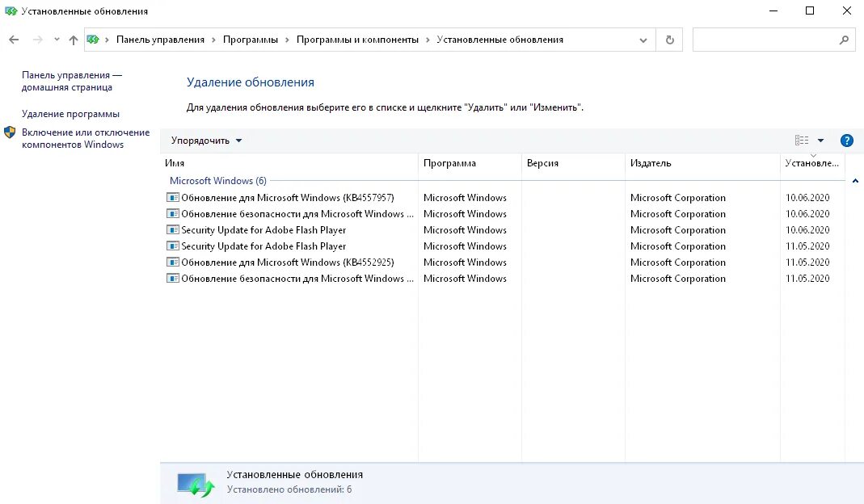Sort by the Установлено date column header
This screenshot has height=504, width=864.
tap(812, 163)
